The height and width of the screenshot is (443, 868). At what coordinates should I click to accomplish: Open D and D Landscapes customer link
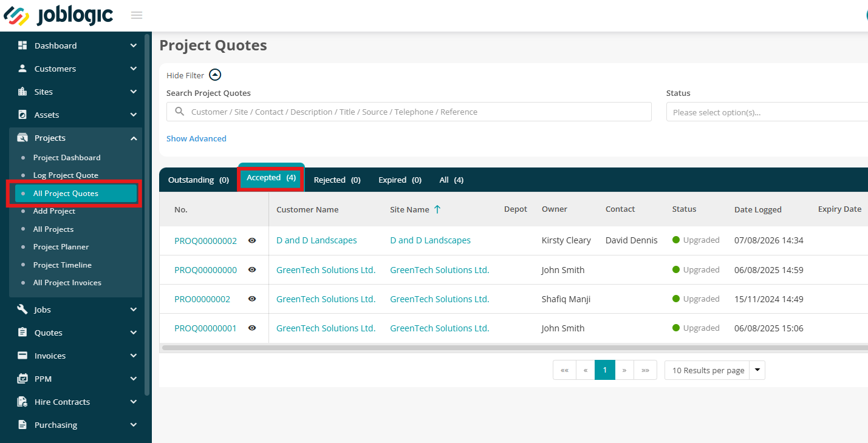tap(316, 240)
